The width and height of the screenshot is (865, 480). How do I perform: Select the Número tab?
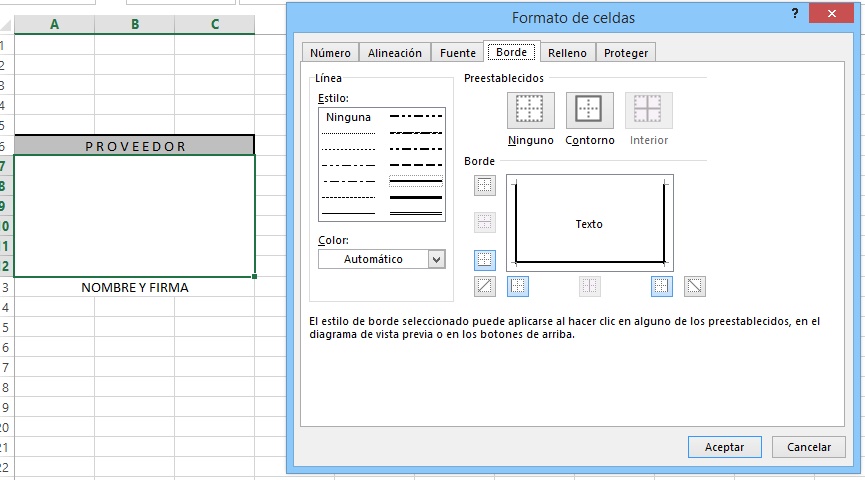pos(330,53)
